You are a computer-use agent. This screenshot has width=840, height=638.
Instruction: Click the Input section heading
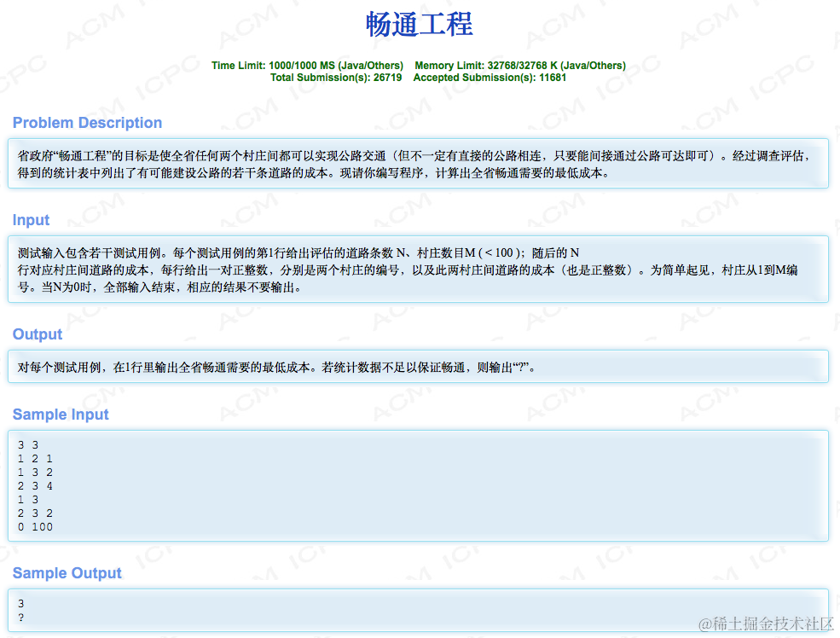coord(31,220)
